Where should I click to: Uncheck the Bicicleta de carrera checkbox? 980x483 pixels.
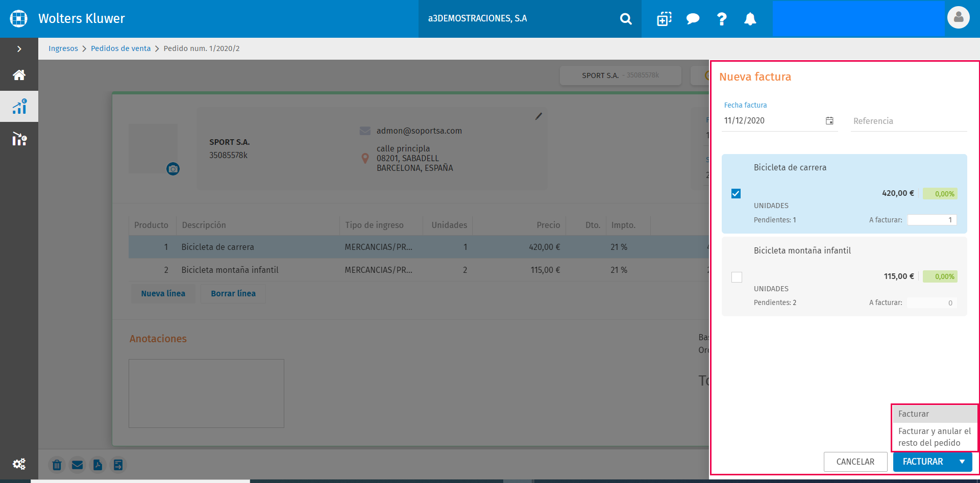(x=736, y=193)
